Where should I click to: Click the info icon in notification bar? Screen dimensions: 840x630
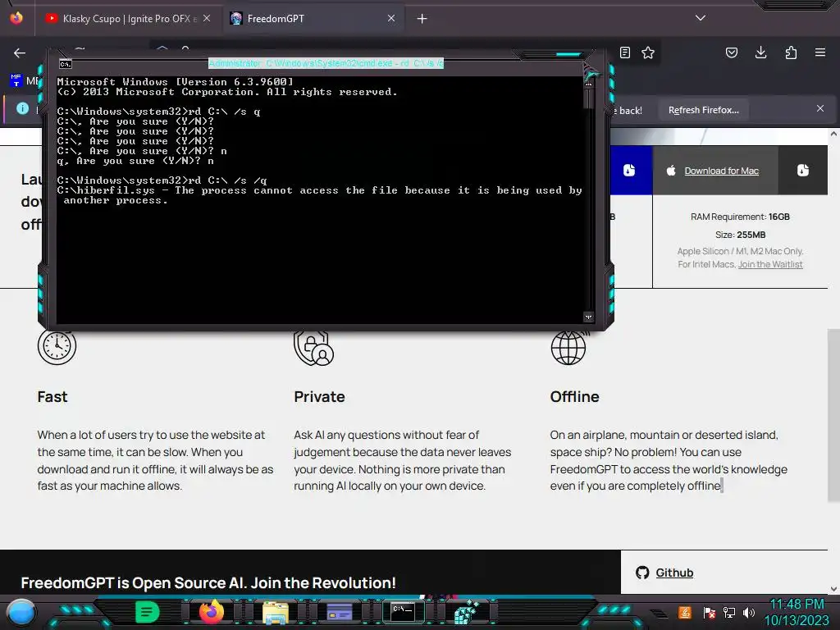[22, 109]
